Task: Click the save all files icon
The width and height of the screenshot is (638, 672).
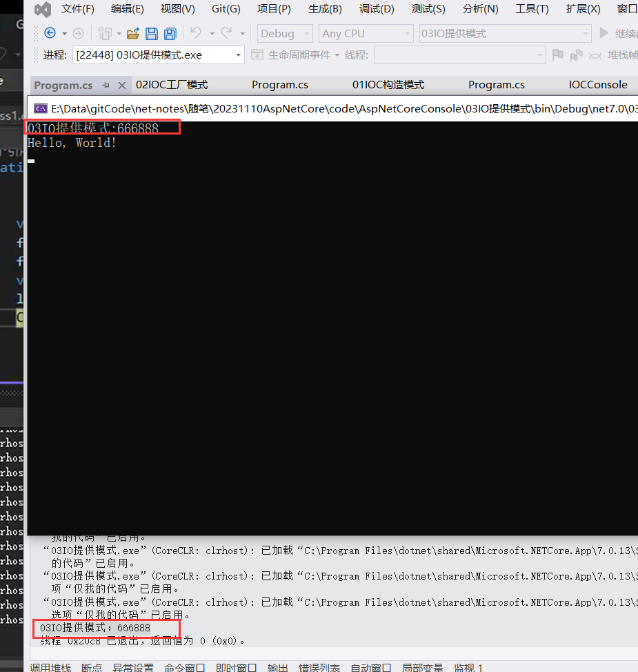Action: (170, 33)
